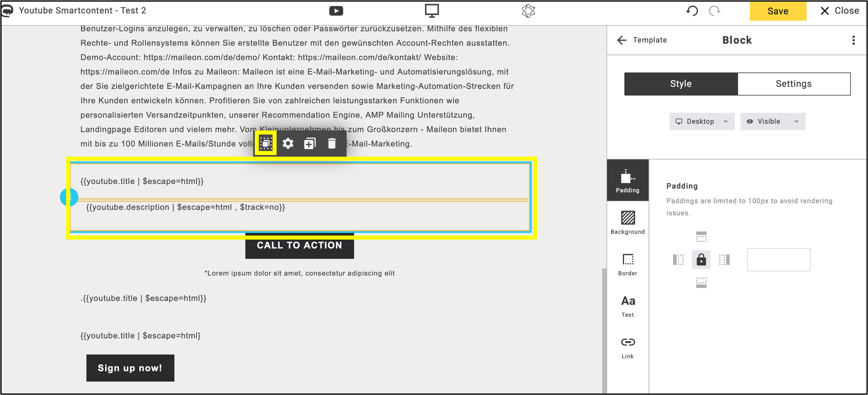Close the editor

pos(840,11)
